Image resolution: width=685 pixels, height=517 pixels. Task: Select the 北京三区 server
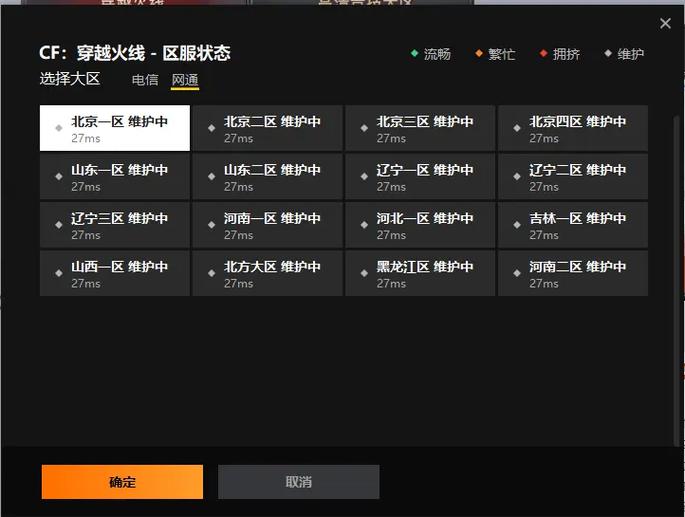tap(420, 128)
